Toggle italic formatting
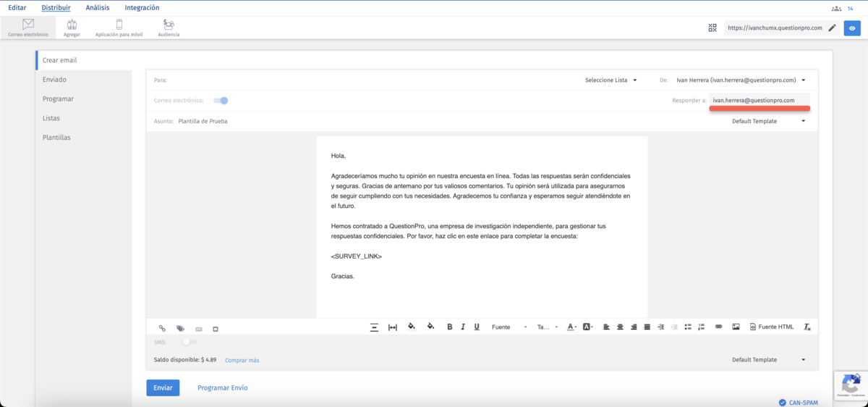868x407 pixels. click(463, 327)
